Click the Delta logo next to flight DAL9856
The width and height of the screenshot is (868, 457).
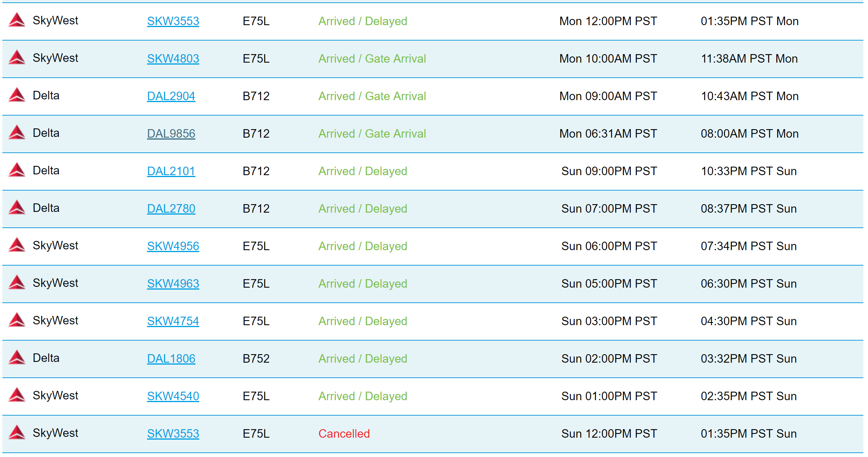click(x=17, y=133)
